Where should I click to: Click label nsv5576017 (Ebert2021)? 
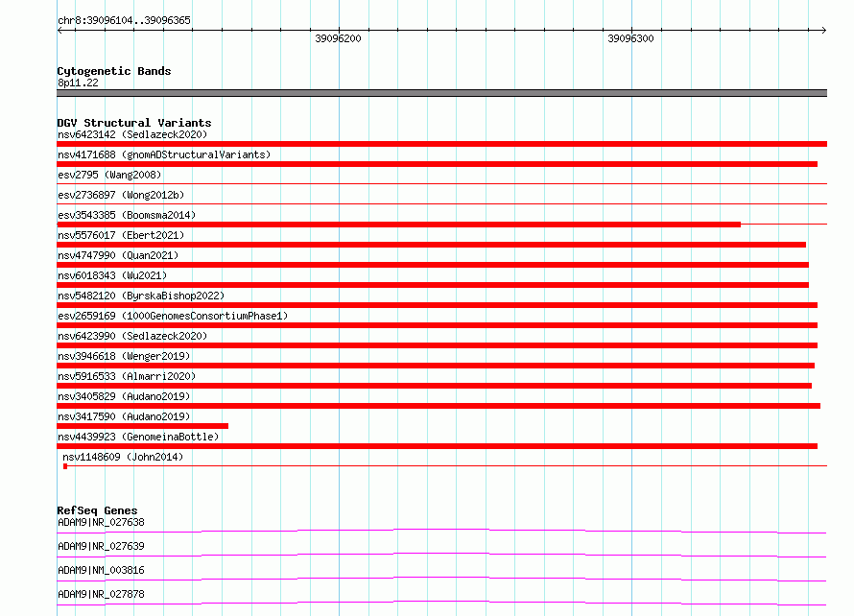(121, 235)
